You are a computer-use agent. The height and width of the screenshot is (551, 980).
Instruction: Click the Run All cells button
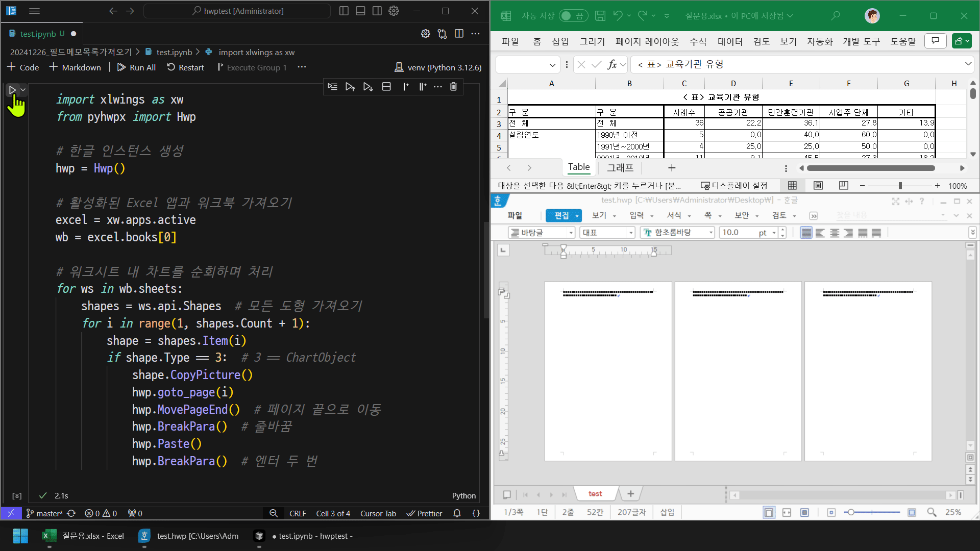point(136,67)
